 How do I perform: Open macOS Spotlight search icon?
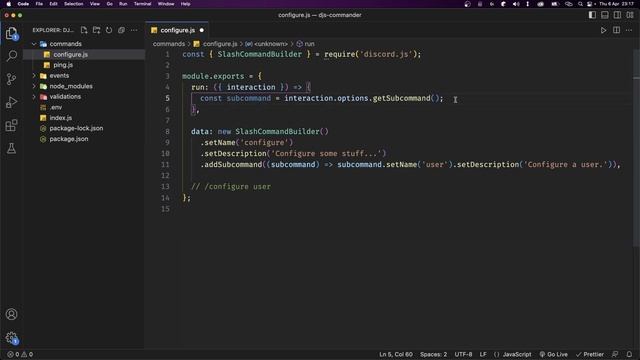(x=580, y=4)
